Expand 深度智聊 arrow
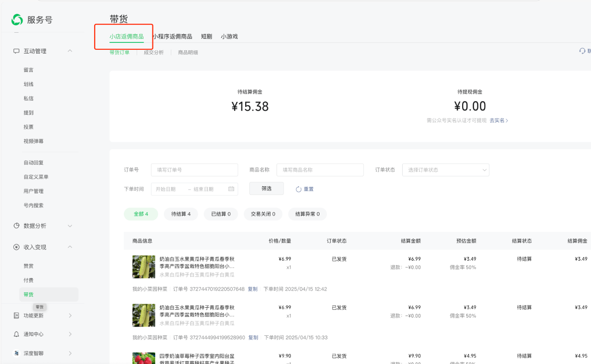 pos(70,353)
